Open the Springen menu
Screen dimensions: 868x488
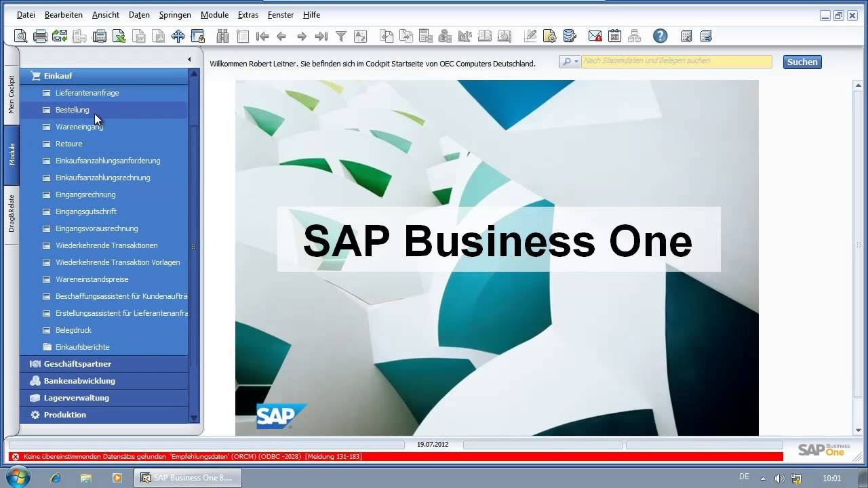pyautogui.click(x=175, y=15)
